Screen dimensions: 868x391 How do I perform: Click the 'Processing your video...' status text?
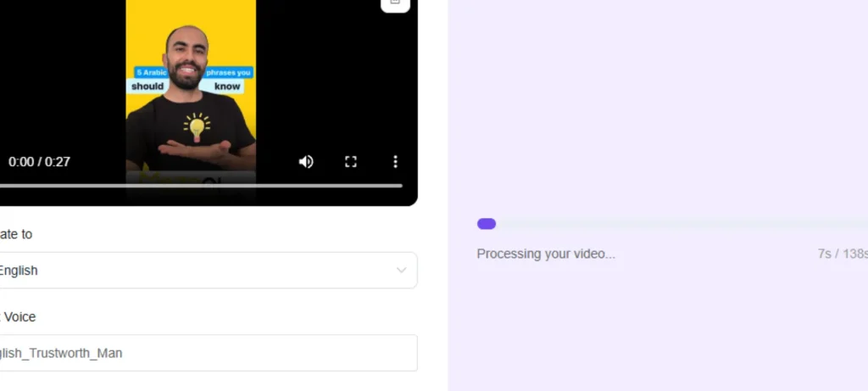tap(546, 254)
